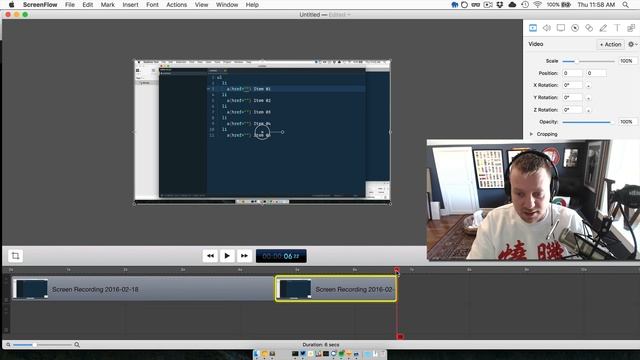The image size is (640, 360).
Task: Click the rewind button
Action: (x=210, y=256)
